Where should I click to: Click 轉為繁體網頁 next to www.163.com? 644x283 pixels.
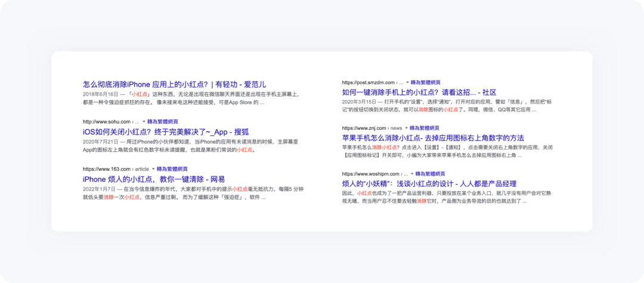coord(172,169)
